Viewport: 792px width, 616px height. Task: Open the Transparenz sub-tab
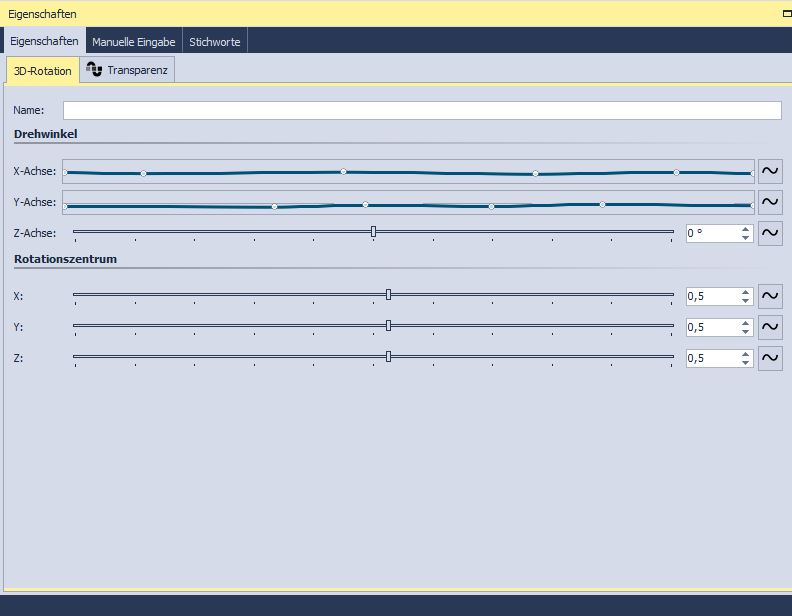click(129, 70)
